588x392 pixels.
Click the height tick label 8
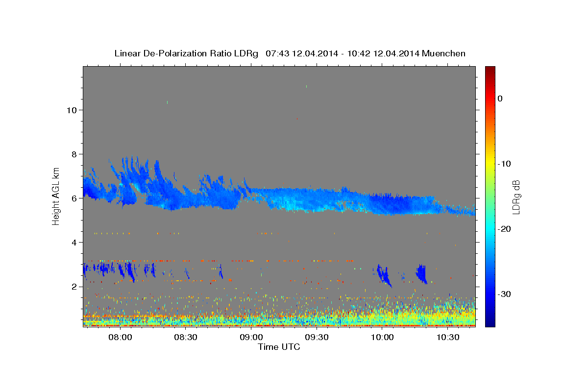click(x=74, y=154)
